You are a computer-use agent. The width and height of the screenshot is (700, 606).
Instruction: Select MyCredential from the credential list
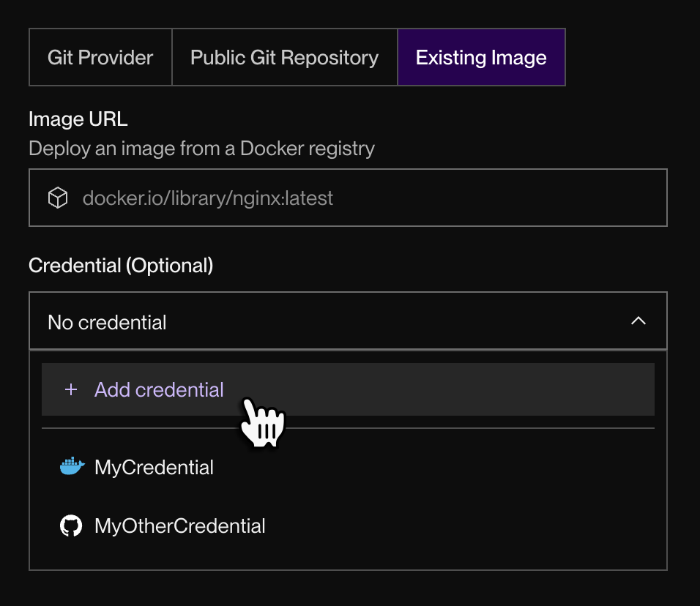tap(154, 468)
